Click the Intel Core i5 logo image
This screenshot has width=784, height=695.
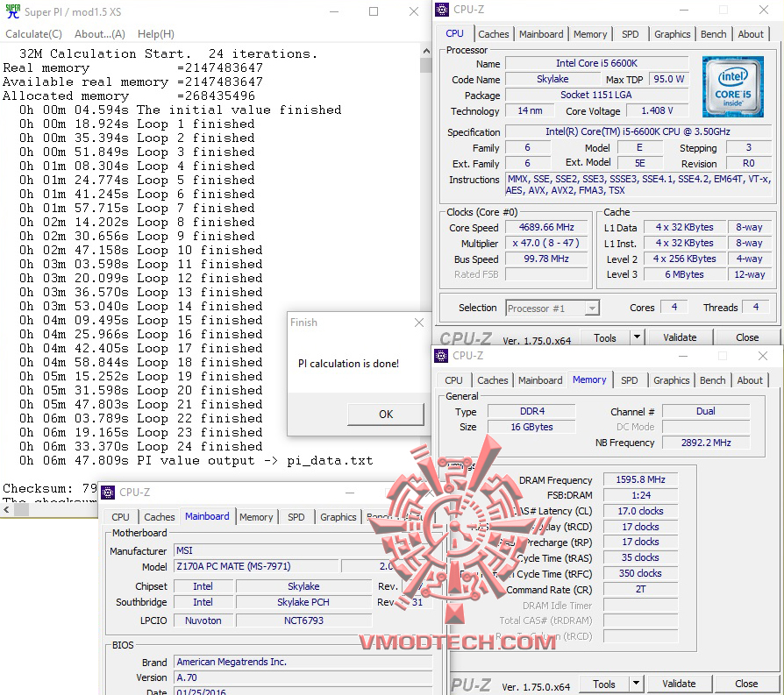point(732,87)
